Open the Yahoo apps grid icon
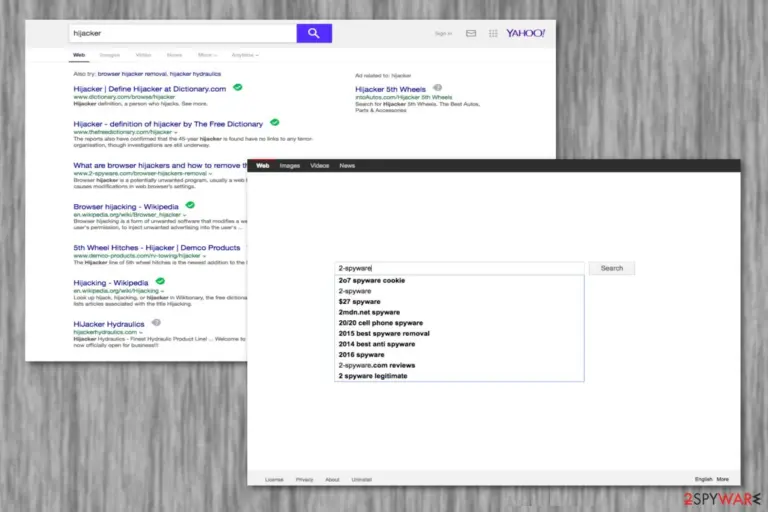Screen dimensions: 768x512 (493, 33)
